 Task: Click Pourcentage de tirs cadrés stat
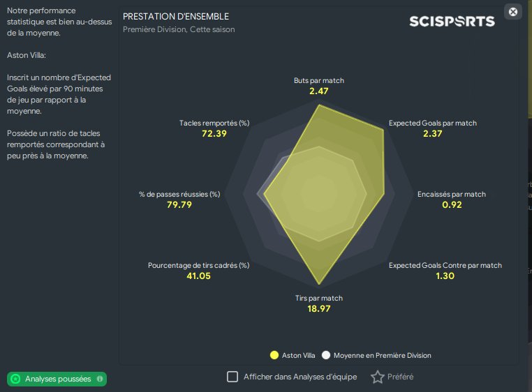[x=198, y=271]
